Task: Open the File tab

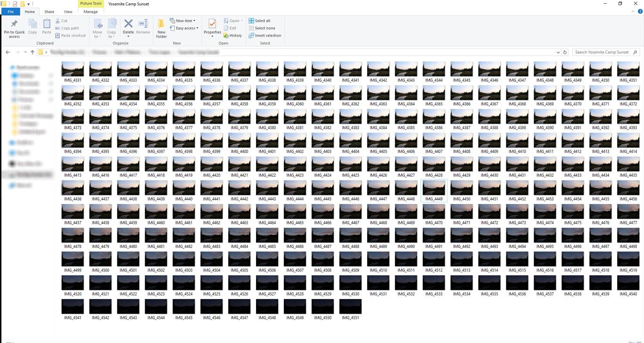Action: pyautogui.click(x=10, y=11)
